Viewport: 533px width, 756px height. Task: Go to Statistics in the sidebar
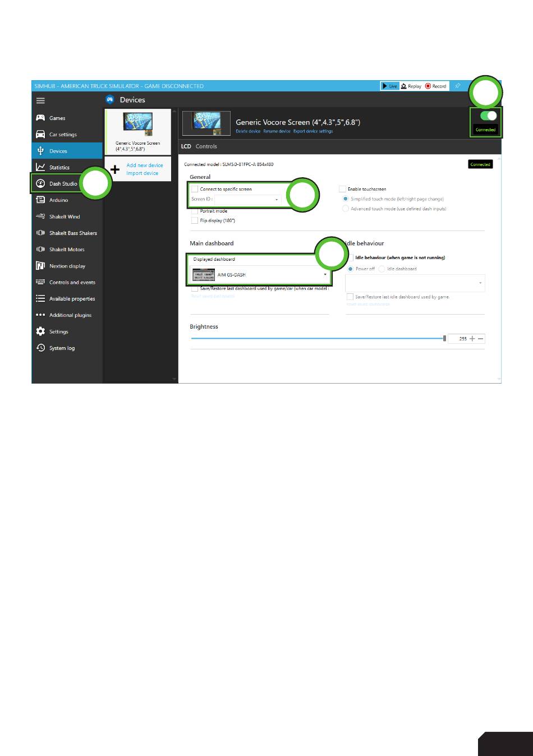click(x=67, y=167)
